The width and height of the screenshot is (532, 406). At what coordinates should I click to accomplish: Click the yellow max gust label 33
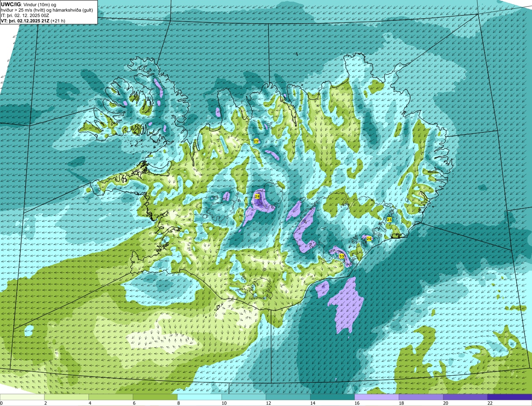[341, 256]
